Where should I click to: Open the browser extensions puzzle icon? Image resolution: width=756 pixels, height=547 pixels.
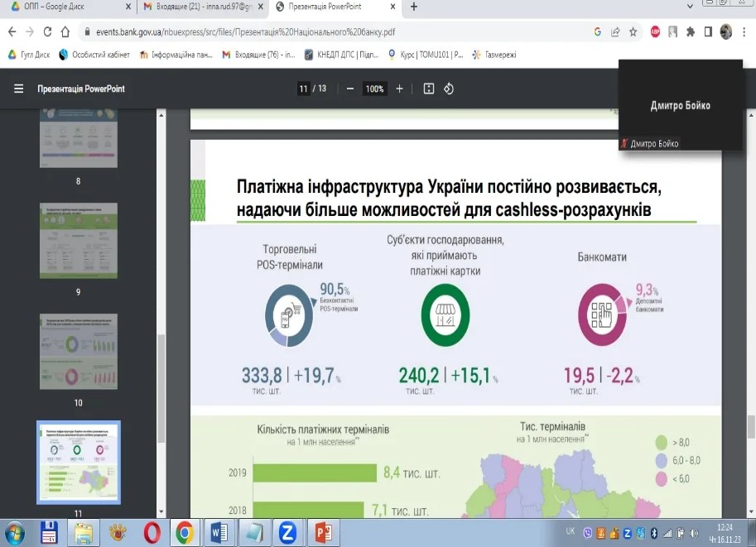[x=691, y=32]
